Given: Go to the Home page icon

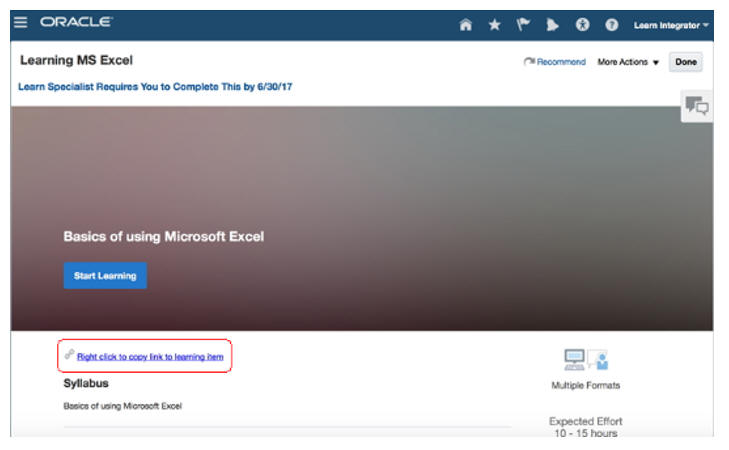Looking at the screenshot, I should (465, 25).
